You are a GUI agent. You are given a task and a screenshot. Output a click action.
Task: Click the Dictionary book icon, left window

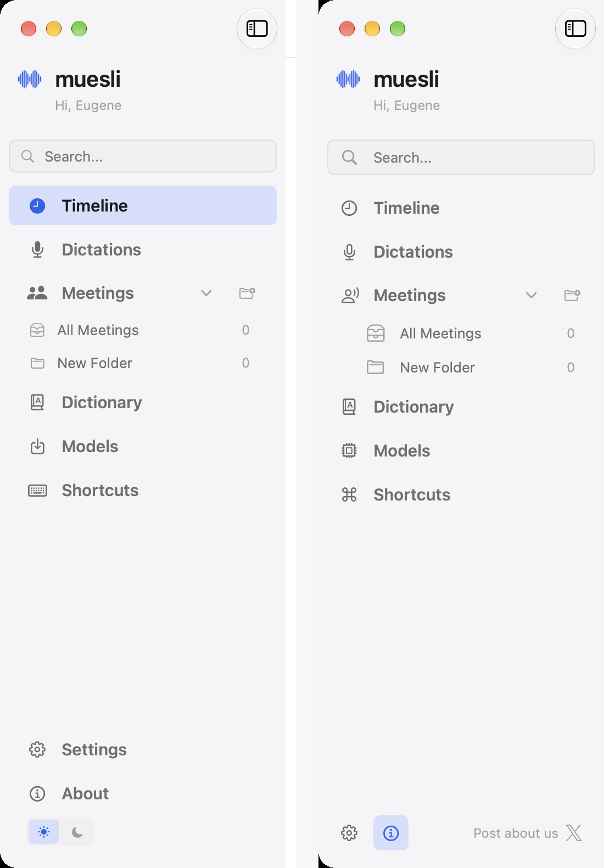coord(37,403)
